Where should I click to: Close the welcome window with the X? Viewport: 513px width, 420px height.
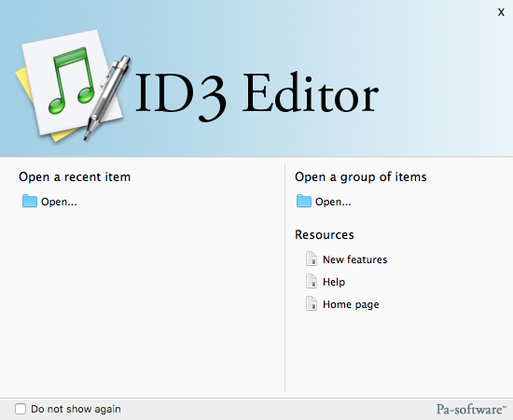(501, 12)
